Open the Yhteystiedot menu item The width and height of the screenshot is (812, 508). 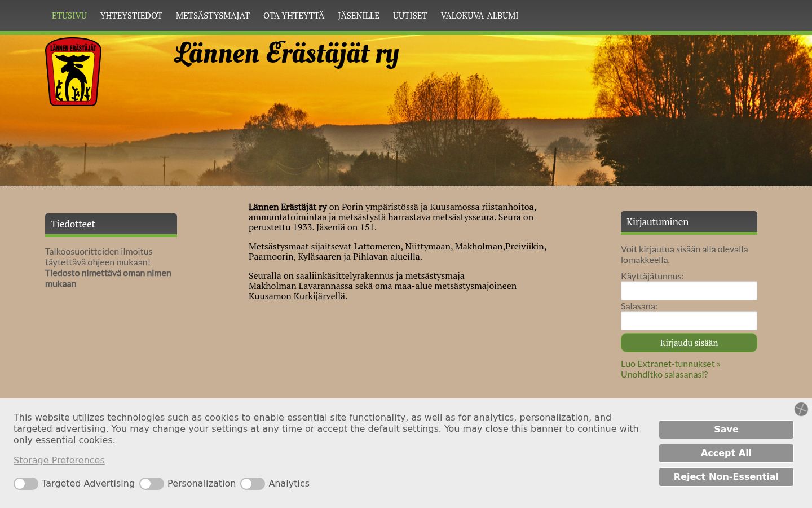click(x=131, y=16)
